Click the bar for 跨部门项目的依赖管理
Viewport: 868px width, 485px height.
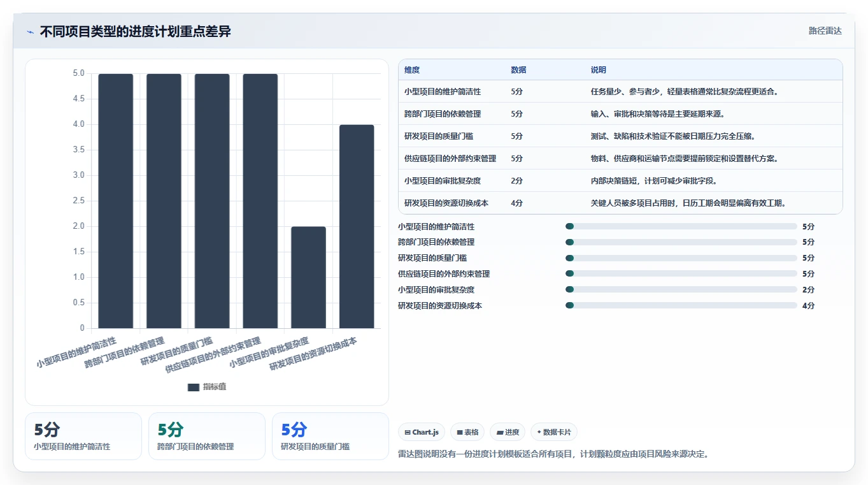click(164, 201)
